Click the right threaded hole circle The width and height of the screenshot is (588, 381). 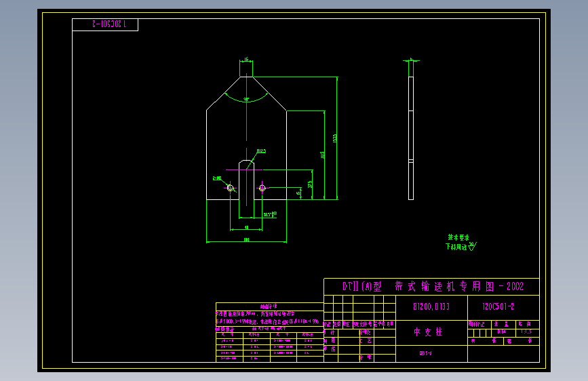(262, 188)
